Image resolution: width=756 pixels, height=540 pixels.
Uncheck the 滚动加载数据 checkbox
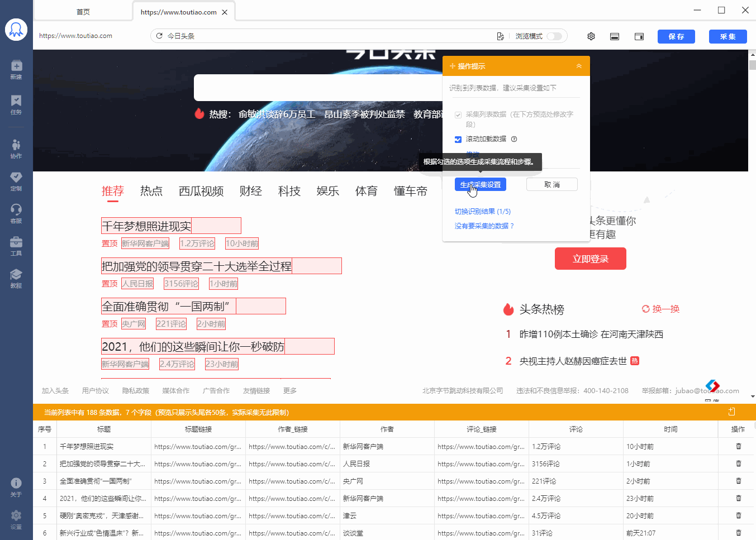click(x=458, y=139)
